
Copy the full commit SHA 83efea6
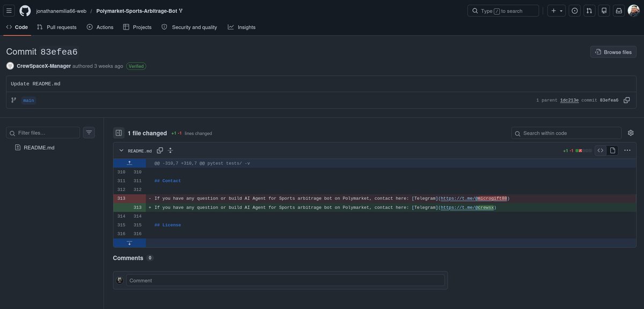point(627,100)
